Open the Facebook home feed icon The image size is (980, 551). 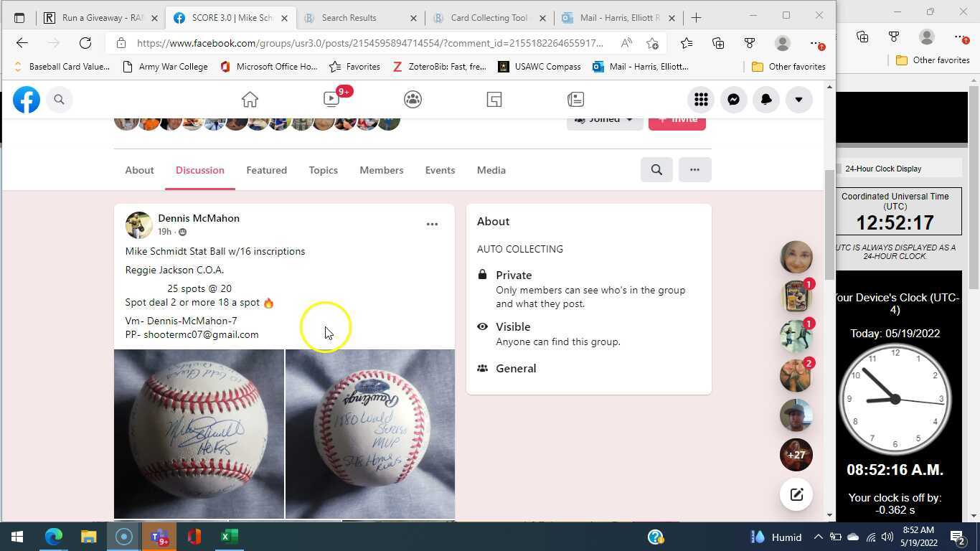[x=250, y=99]
